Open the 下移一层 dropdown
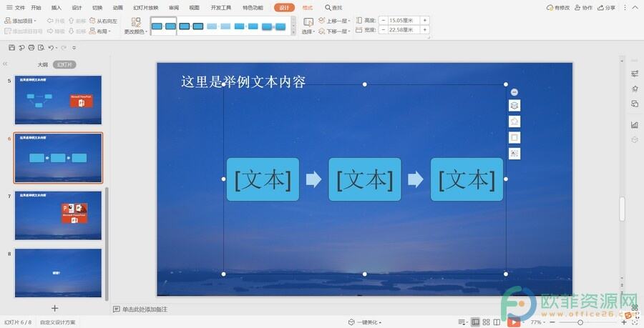This screenshot has width=644, height=328. click(x=334, y=31)
